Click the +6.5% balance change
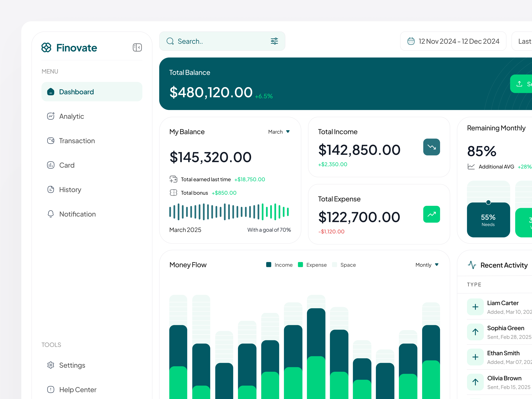Screen dimensions: 532x399 pyautogui.click(x=264, y=96)
